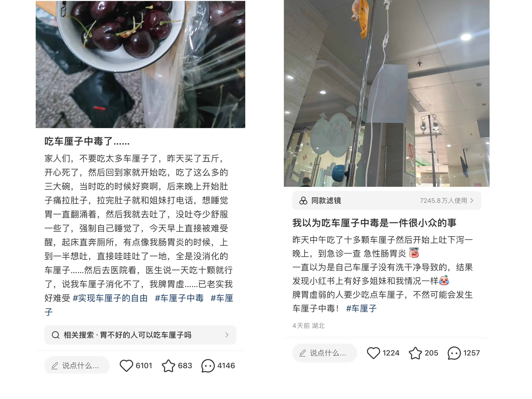This screenshot has width=532, height=399.
Task: Open comments on the left post (4146)
Action: [208, 366]
